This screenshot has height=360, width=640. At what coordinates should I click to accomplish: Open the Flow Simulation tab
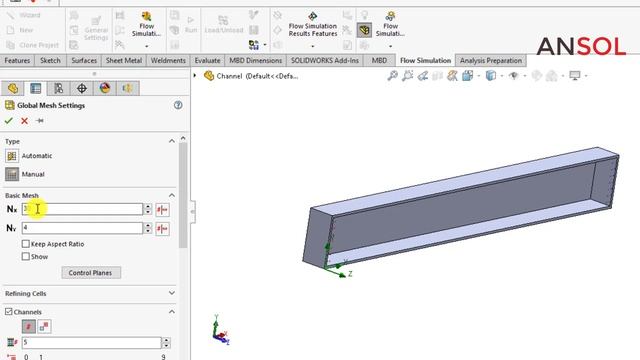[425, 60]
